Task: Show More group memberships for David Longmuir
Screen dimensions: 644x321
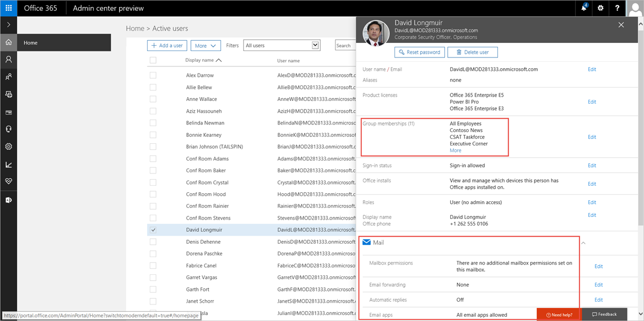Action: pyautogui.click(x=455, y=150)
